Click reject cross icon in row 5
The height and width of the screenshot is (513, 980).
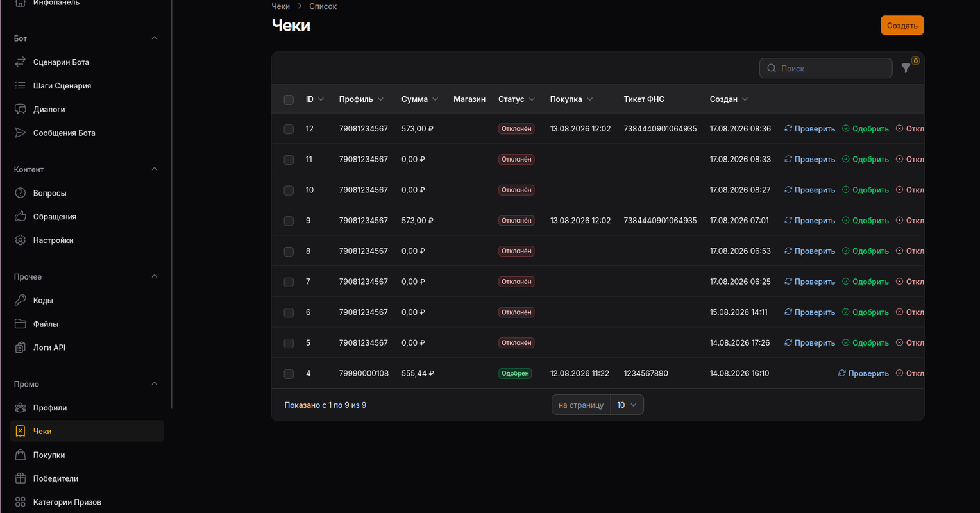899,343
